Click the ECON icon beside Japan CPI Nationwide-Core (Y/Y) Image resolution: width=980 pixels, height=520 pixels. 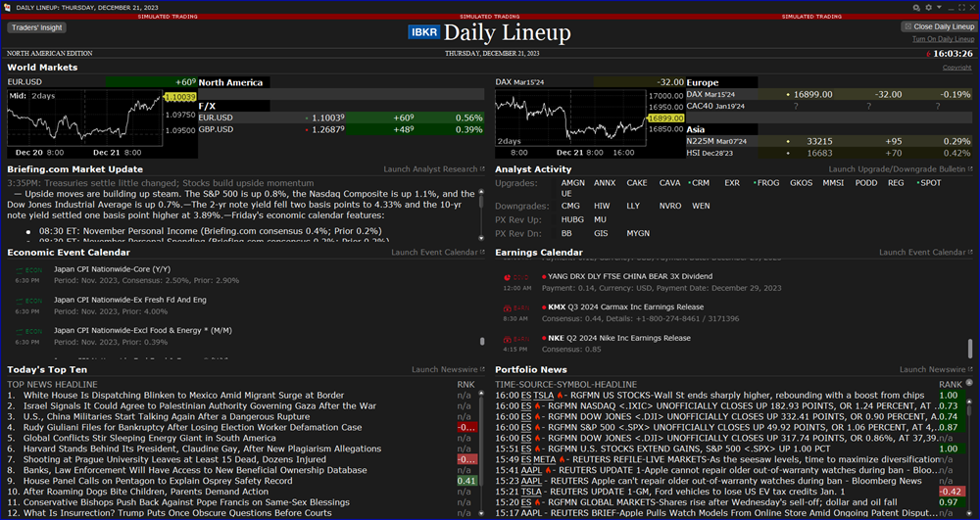28,270
